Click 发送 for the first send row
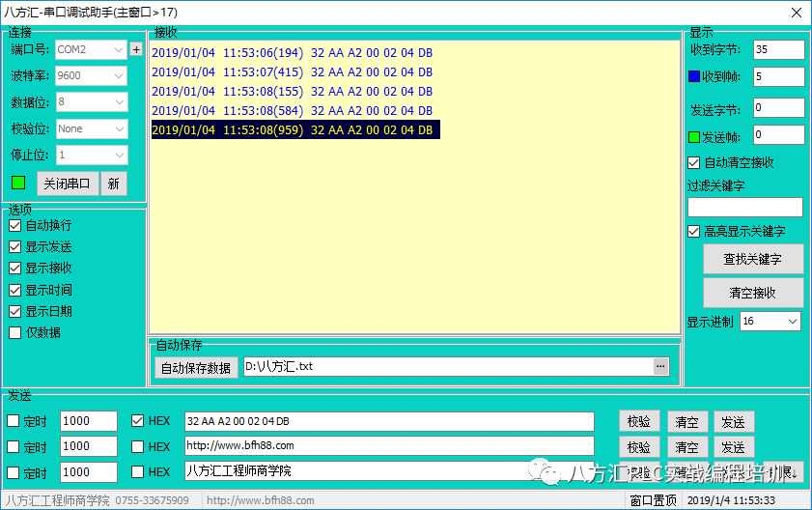 click(x=733, y=421)
